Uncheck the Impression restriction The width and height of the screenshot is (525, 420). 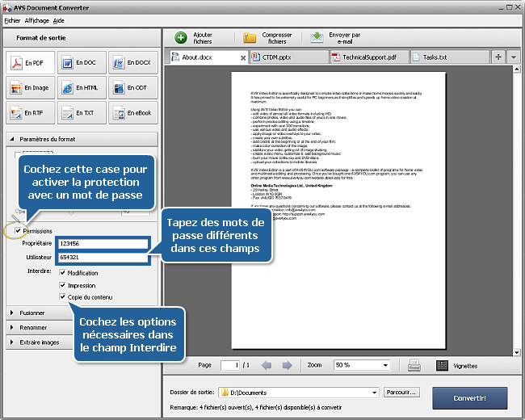point(62,285)
